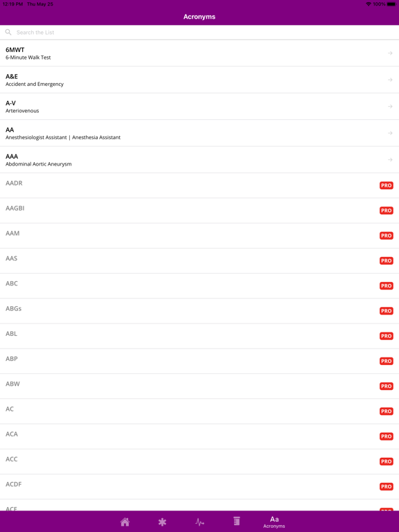The width and height of the screenshot is (399, 532).
Task: Select AA Anesthesiologist Assistant entry
Action: [x=199, y=133]
